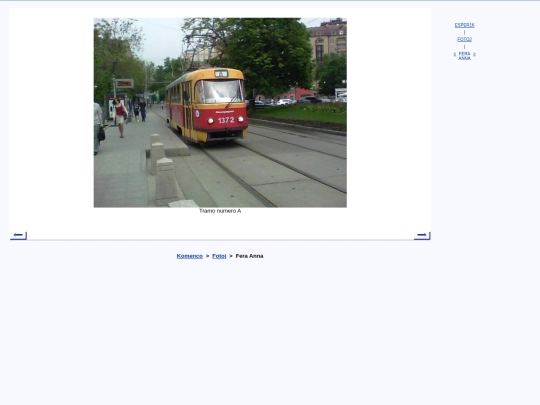Click the '<' previous link beside FERA ANNA
This screenshot has height=405, width=540.
pos(455,54)
